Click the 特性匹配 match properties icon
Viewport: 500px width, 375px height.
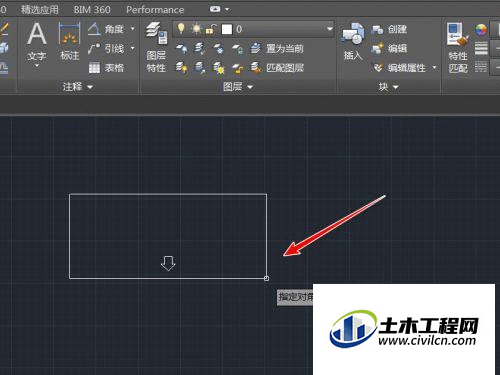click(x=458, y=34)
